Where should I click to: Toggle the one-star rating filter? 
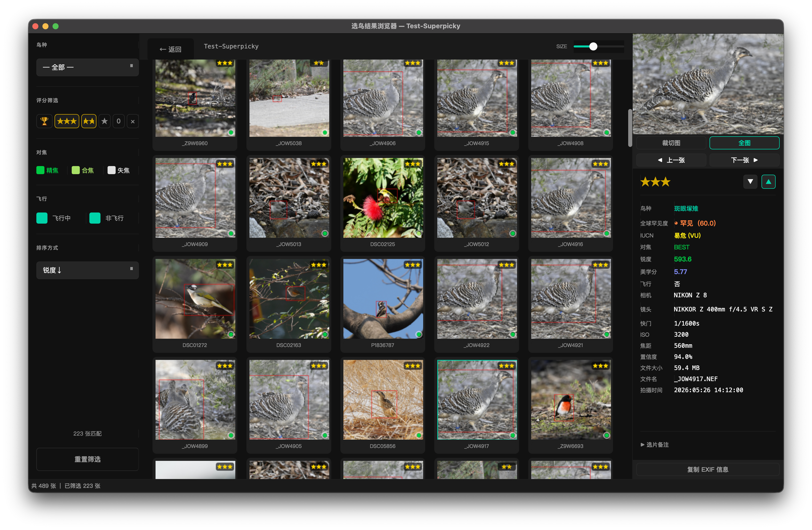click(104, 121)
